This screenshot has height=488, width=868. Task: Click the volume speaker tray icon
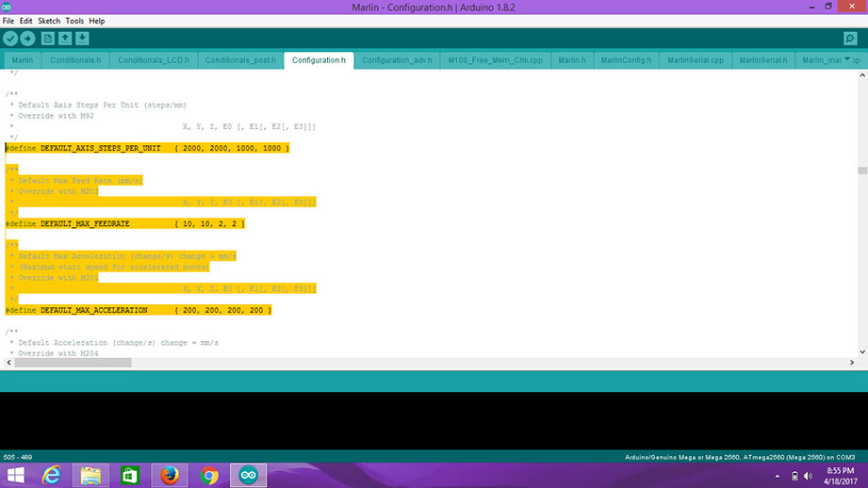(808, 476)
